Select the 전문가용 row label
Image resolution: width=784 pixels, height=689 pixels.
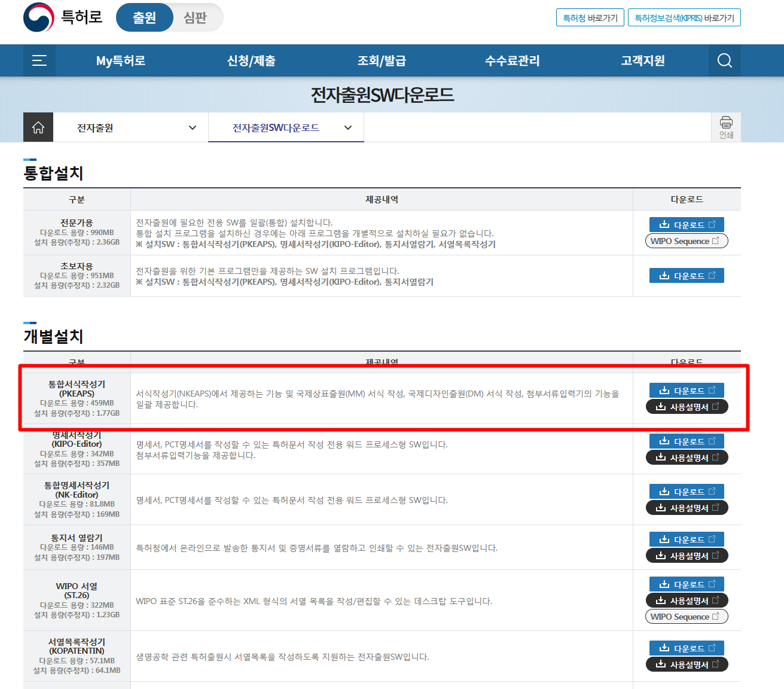pos(77,222)
